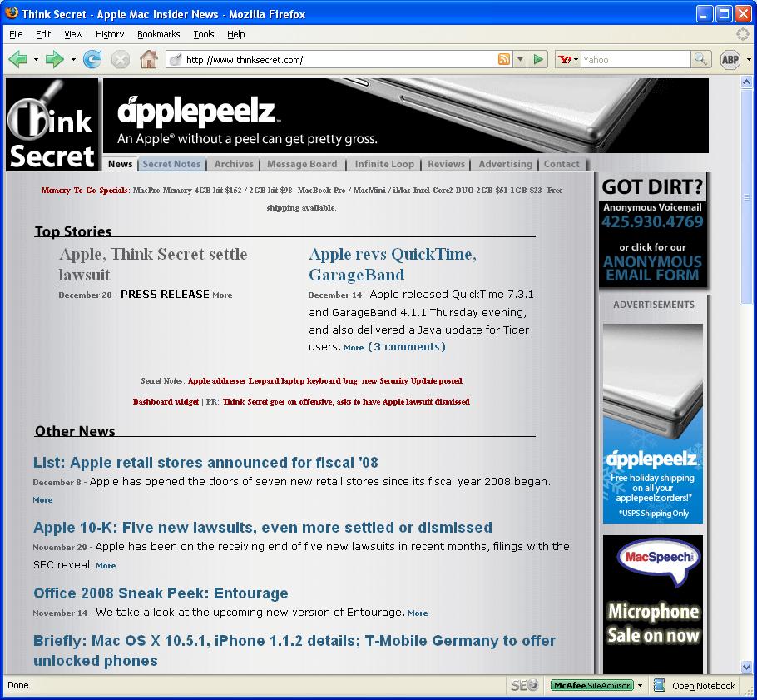This screenshot has width=757, height=700.
Task: Click the search magnifying glass button
Action: (700, 59)
